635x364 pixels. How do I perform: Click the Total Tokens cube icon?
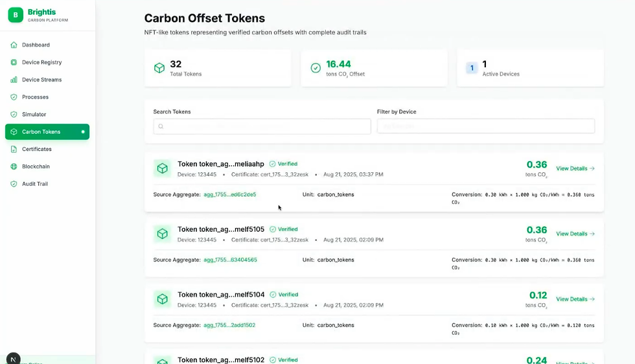coord(159,68)
